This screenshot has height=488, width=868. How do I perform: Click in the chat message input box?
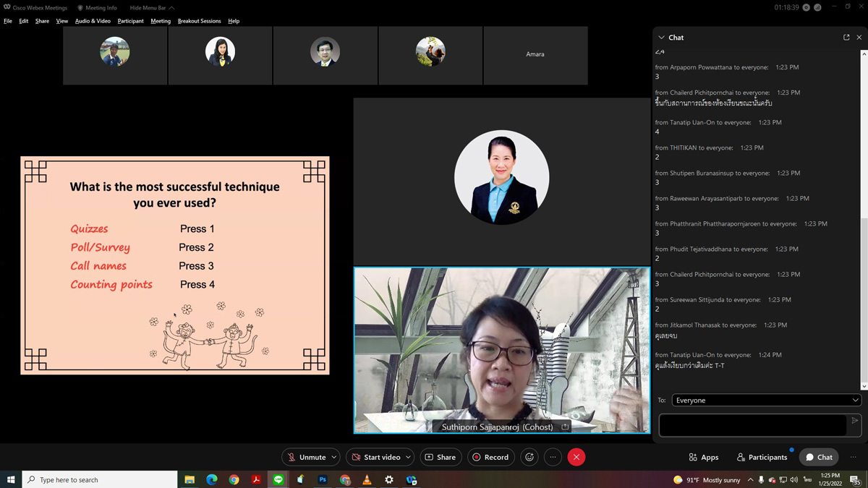[x=752, y=425]
